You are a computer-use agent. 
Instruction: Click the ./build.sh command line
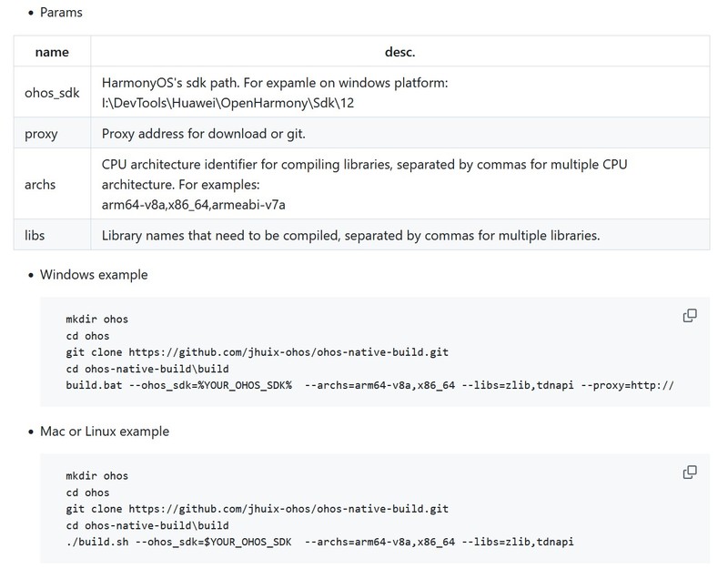tap(320, 542)
